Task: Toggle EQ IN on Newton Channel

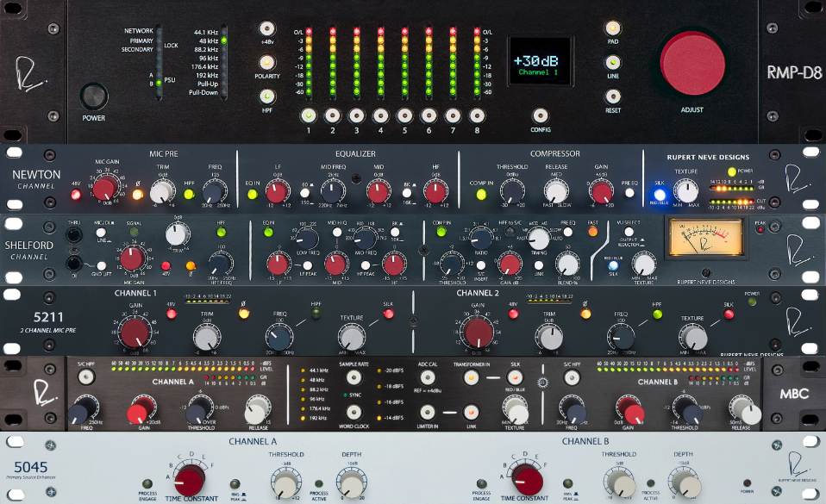Action: pos(253,194)
